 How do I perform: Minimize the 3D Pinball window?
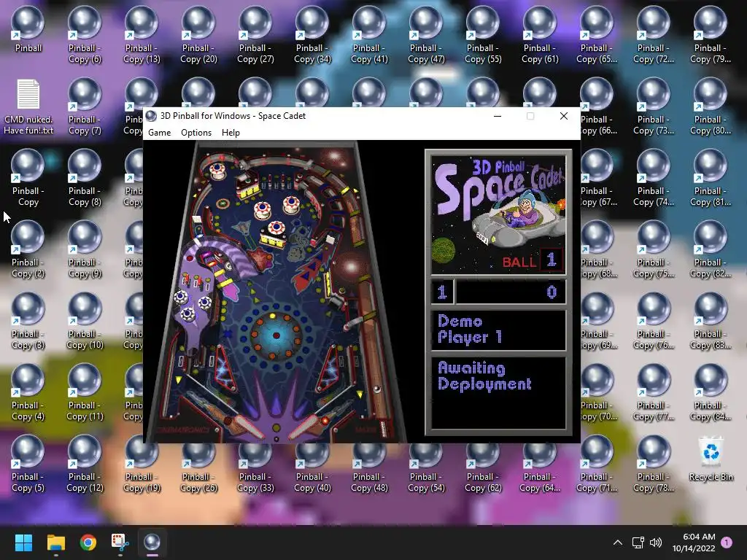498,116
